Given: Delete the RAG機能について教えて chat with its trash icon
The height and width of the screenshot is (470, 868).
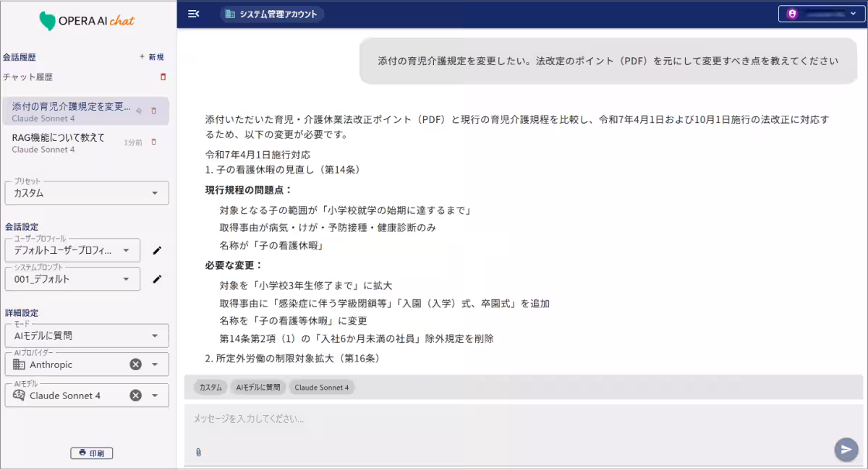Looking at the screenshot, I should 153,141.
